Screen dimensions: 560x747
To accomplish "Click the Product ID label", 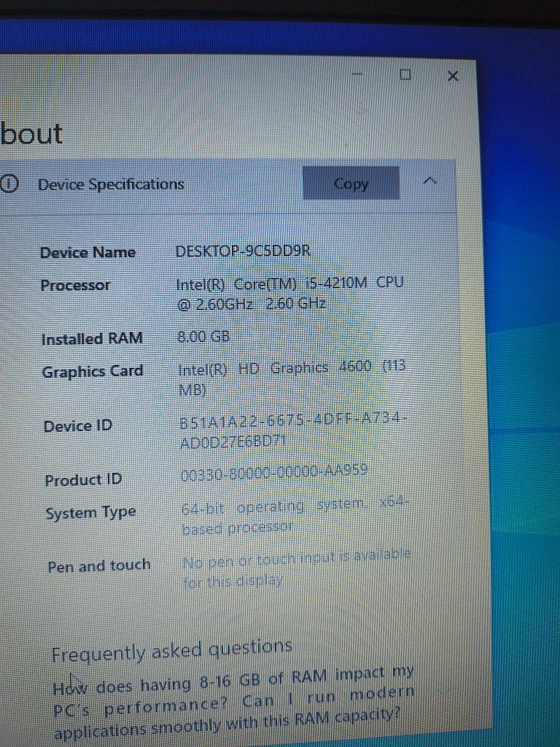I will coord(83,479).
